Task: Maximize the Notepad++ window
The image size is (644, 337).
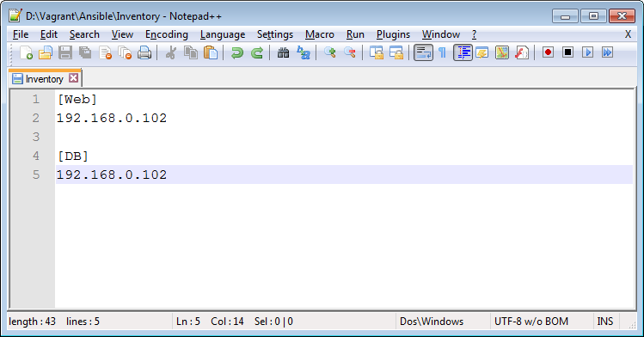Action: (593, 16)
